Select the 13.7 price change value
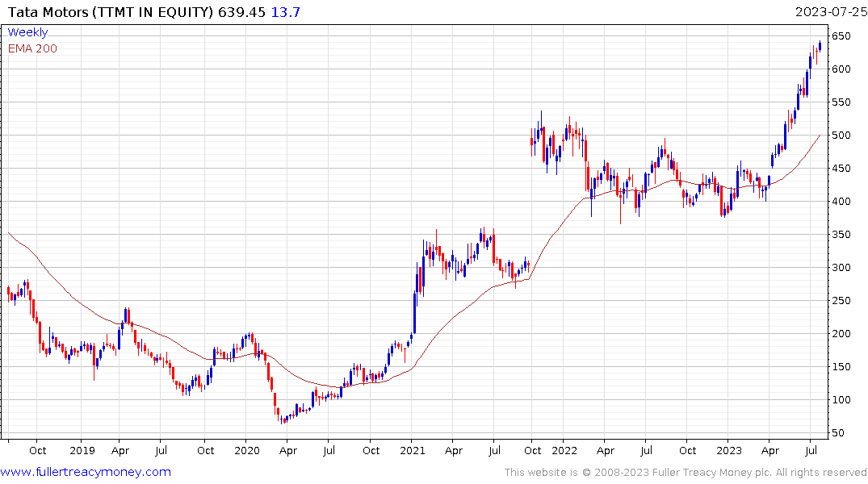Screen dimensions: 868x484 (286, 12)
